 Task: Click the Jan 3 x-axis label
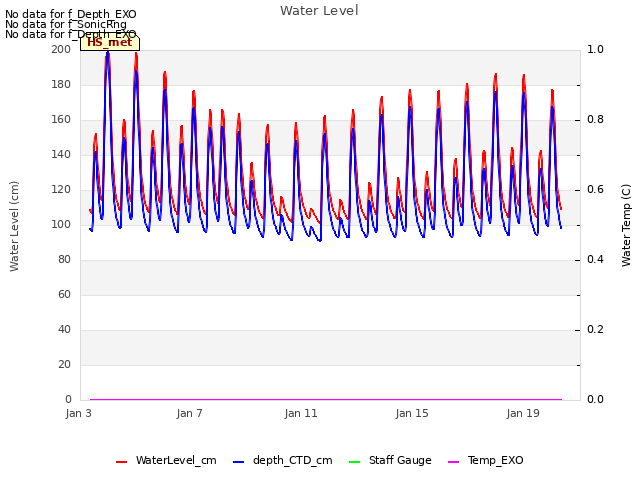(78, 413)
